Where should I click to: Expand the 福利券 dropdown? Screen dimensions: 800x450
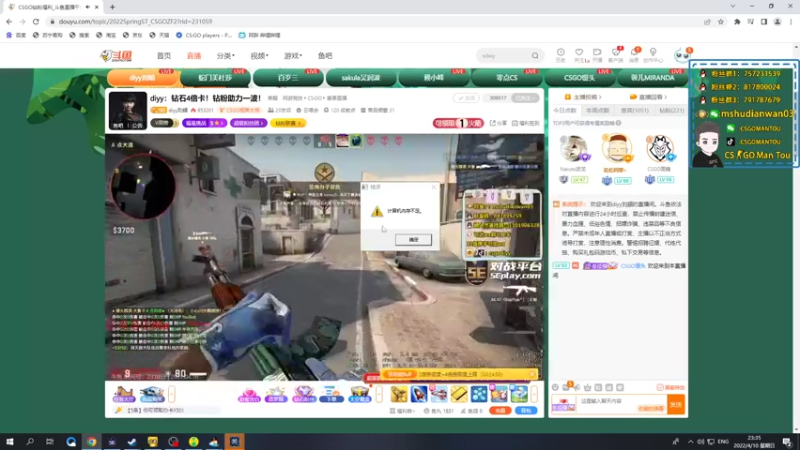403,411
